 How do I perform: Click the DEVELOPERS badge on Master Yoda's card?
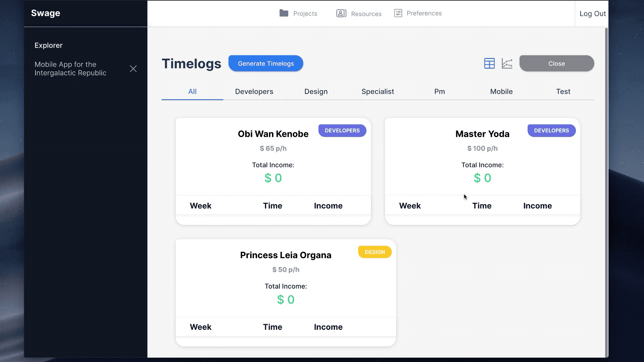point(551,130)
